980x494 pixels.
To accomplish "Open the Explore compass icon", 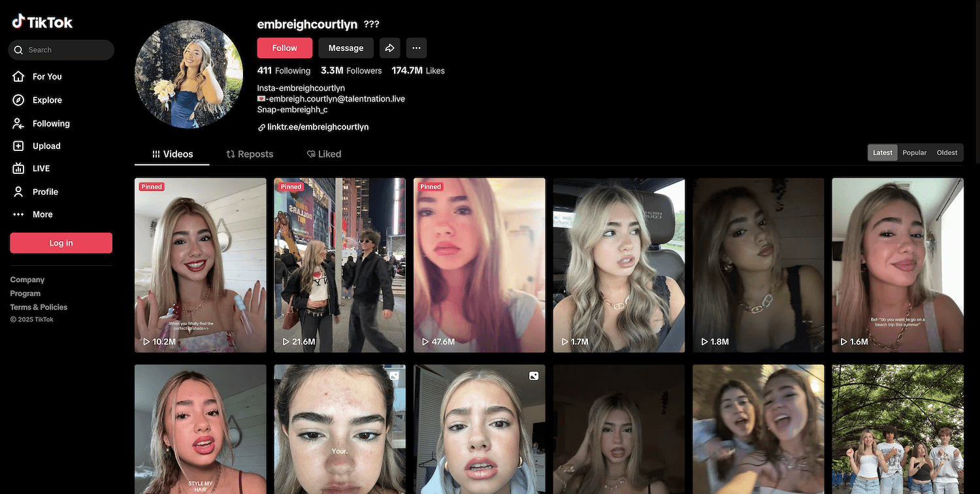I will [x=19, y=100].
